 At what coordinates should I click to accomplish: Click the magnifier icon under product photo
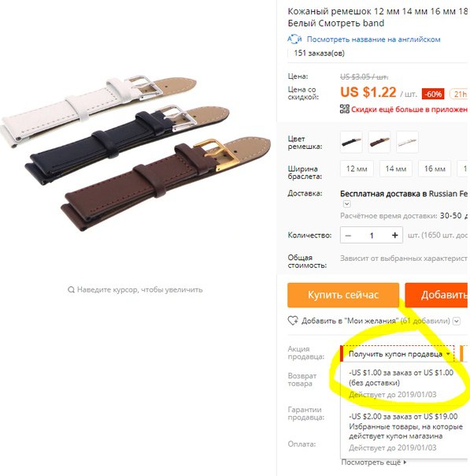pyautogui.click(x=71, y=289)
